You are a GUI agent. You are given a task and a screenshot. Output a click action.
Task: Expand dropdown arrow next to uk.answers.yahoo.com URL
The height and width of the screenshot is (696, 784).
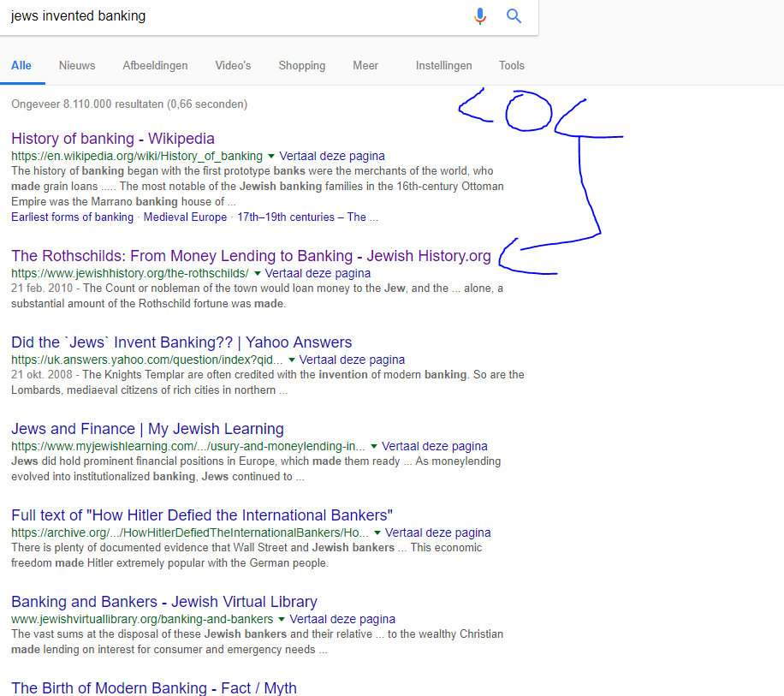tap(292, 360)
